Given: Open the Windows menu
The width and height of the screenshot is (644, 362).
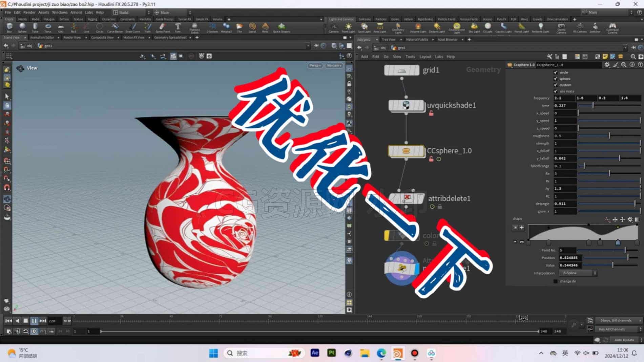Looking at the screenshot, I should (60, 12).
